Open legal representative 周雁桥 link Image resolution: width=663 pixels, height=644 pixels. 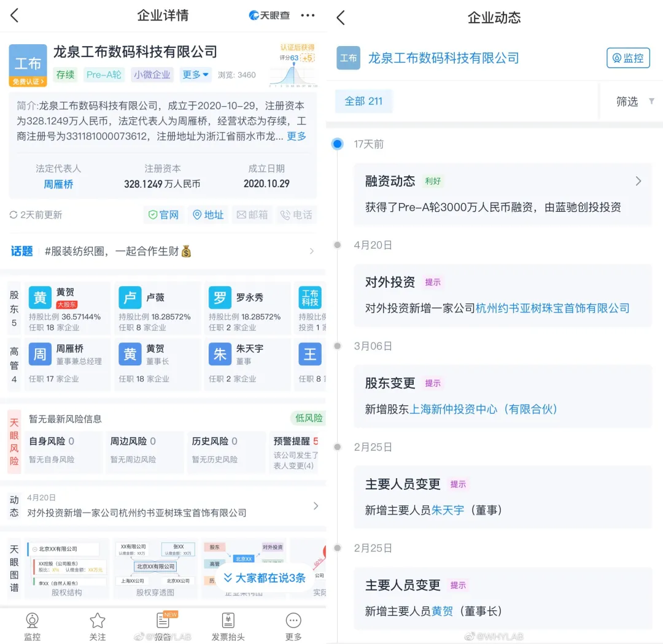(x=58, y=184)
